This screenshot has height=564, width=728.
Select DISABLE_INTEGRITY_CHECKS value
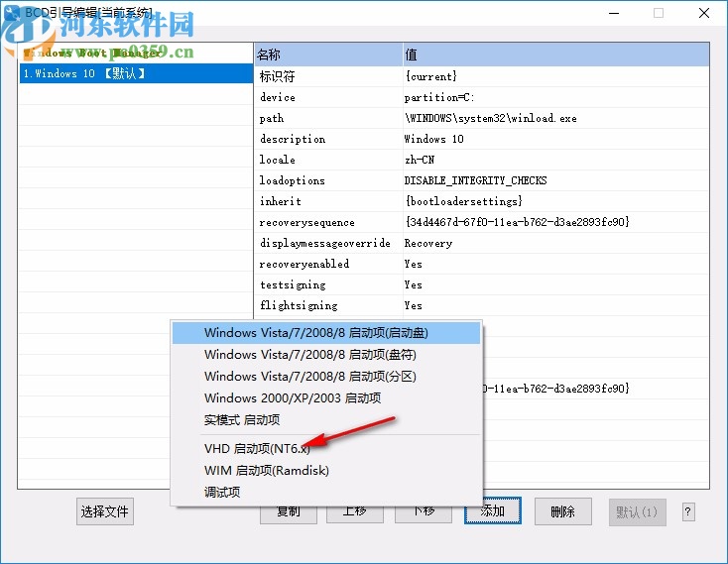[475, 180]
